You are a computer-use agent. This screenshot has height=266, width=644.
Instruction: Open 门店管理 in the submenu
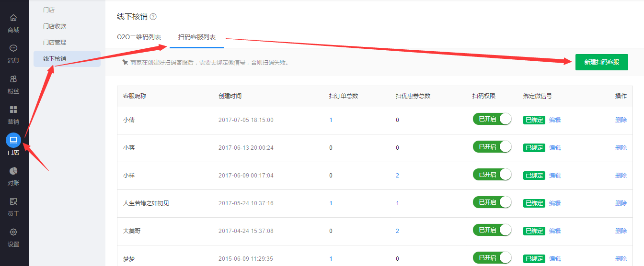(55, 43)
